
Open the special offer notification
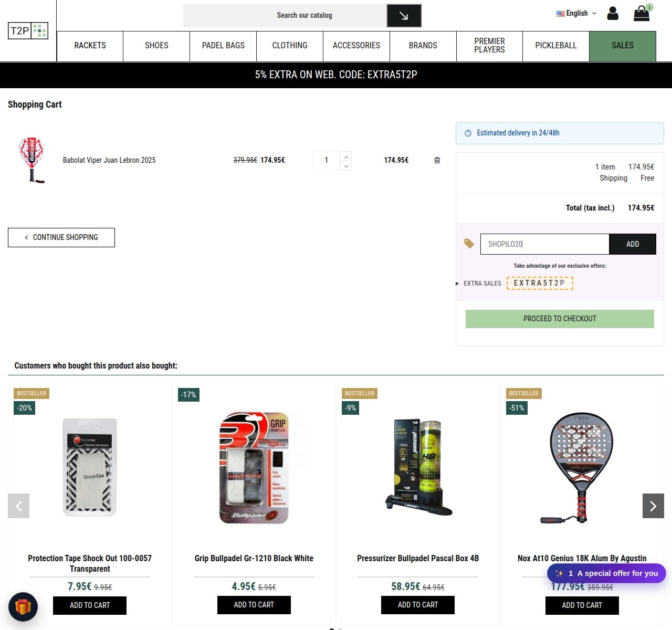pyautogui.click(x=606, y=573)
